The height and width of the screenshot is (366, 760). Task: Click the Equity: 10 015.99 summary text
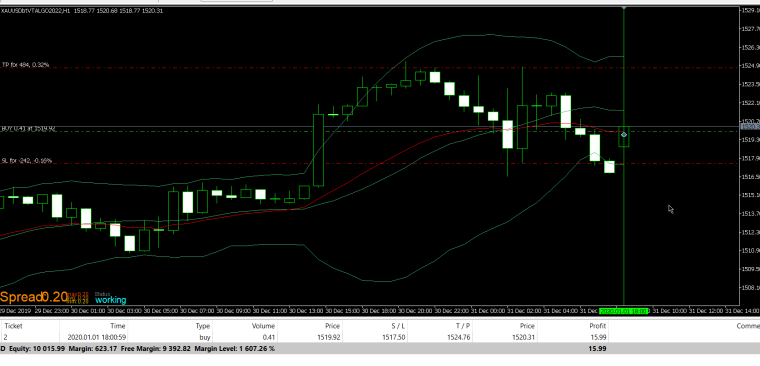click(x=37, y=349)
